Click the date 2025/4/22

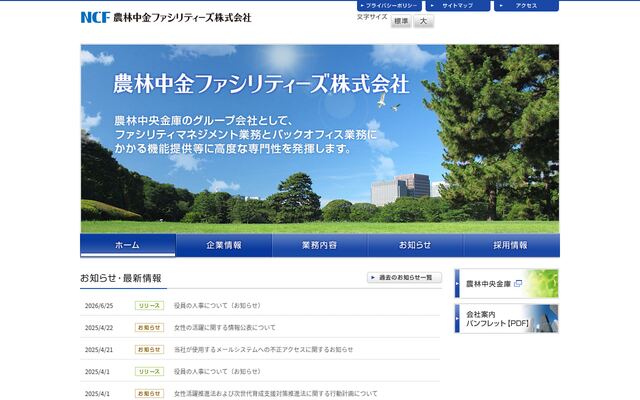coord(99,328)
